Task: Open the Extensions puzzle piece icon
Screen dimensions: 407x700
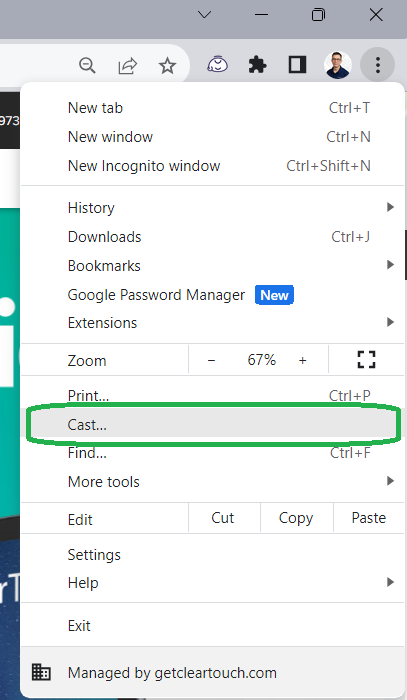Action: tap(257, 65)
